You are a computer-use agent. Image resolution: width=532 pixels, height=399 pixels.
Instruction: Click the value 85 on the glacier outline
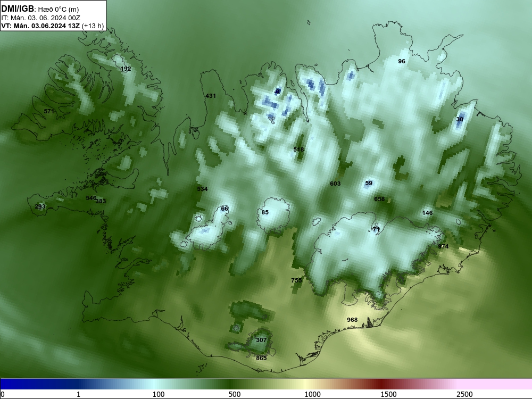(265, 212)
